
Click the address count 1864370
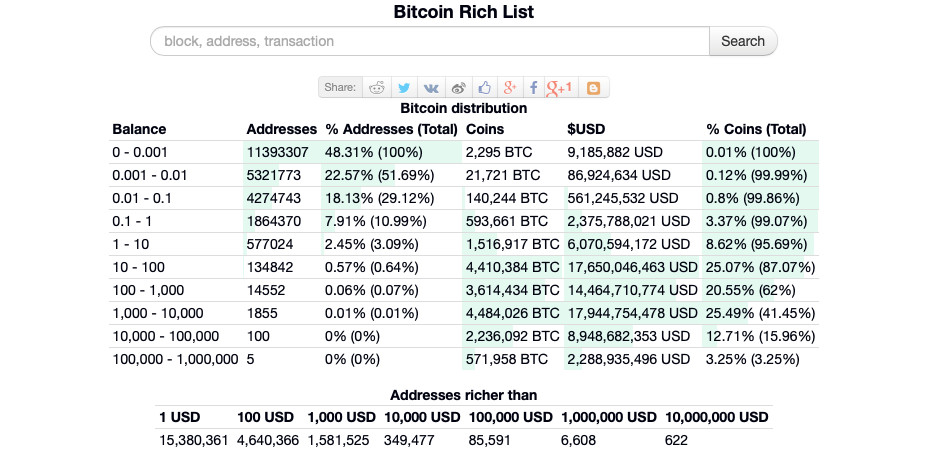coord(274,221)
